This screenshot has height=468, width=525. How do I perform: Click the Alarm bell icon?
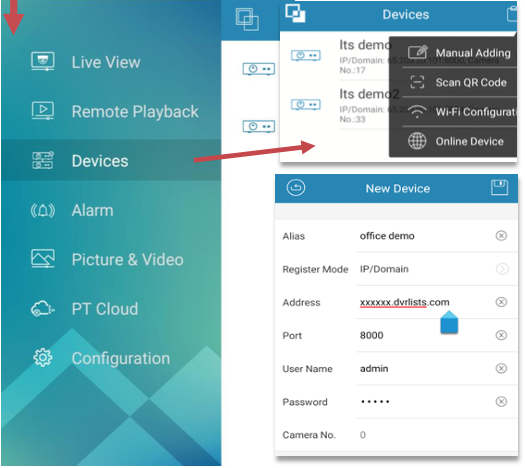[43, 211]
